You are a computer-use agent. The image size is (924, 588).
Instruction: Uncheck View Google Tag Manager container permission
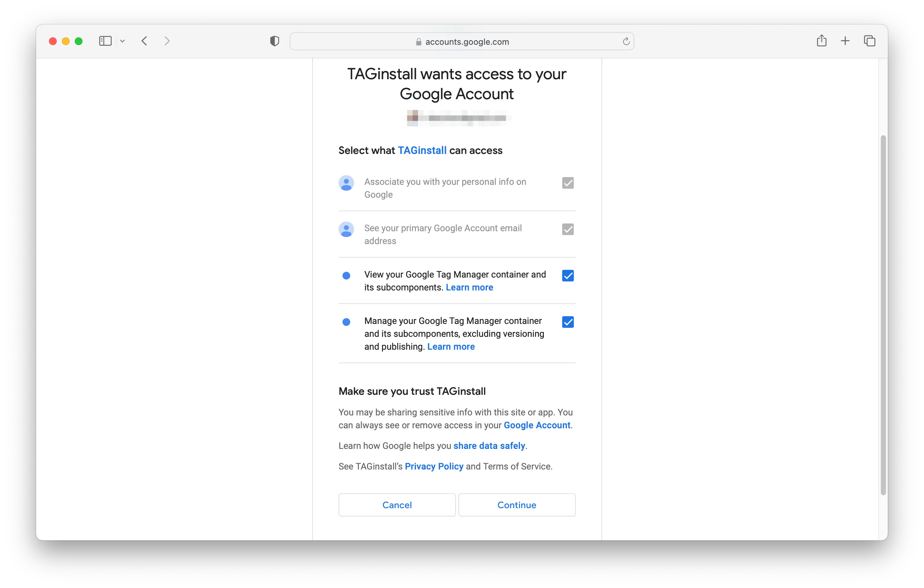568,276
